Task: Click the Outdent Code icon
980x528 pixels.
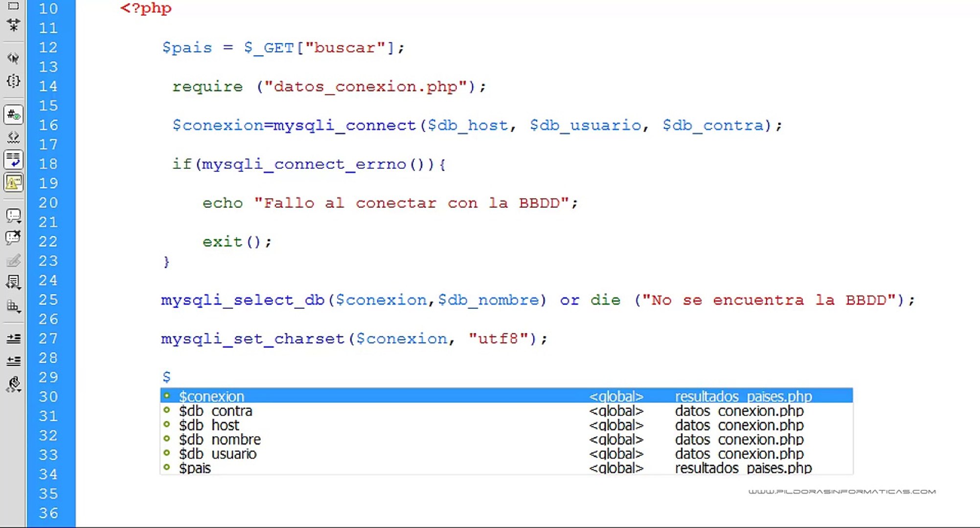Action: click(13, 361)
